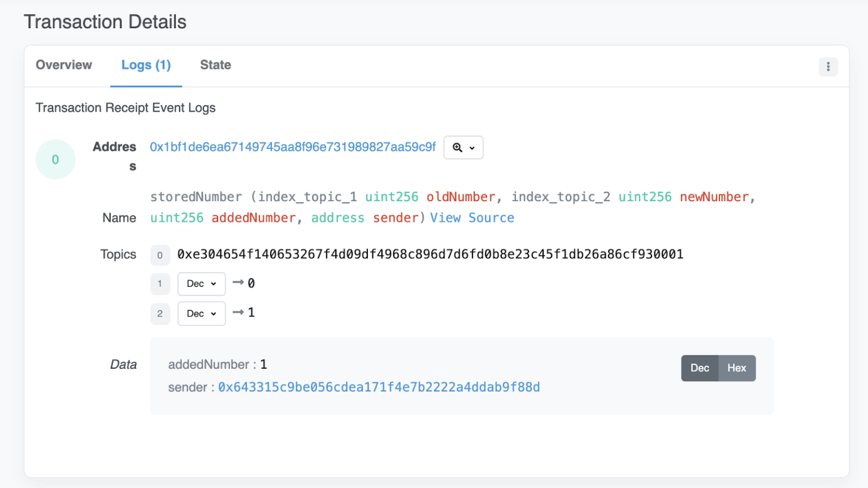Open the Dec dropdown for topic 2
The height and width of the screenshot is (488, 868).
(201, 313)
